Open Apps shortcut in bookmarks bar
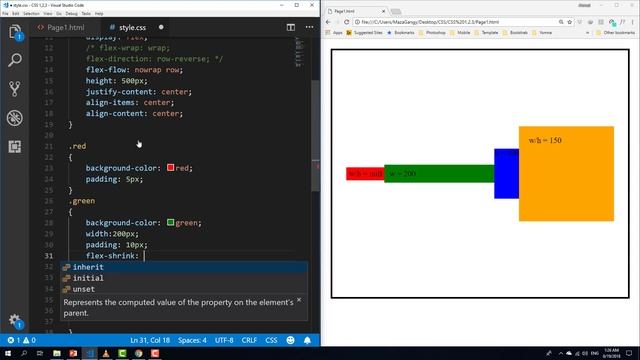Screen dimensions: 640x360 coord(334,33)
